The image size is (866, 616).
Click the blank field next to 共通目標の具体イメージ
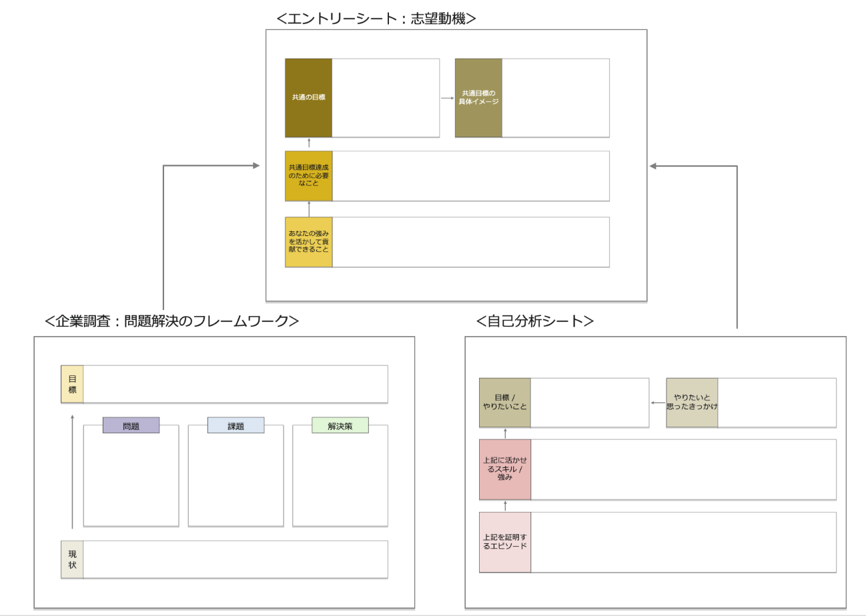coord(556,98)
